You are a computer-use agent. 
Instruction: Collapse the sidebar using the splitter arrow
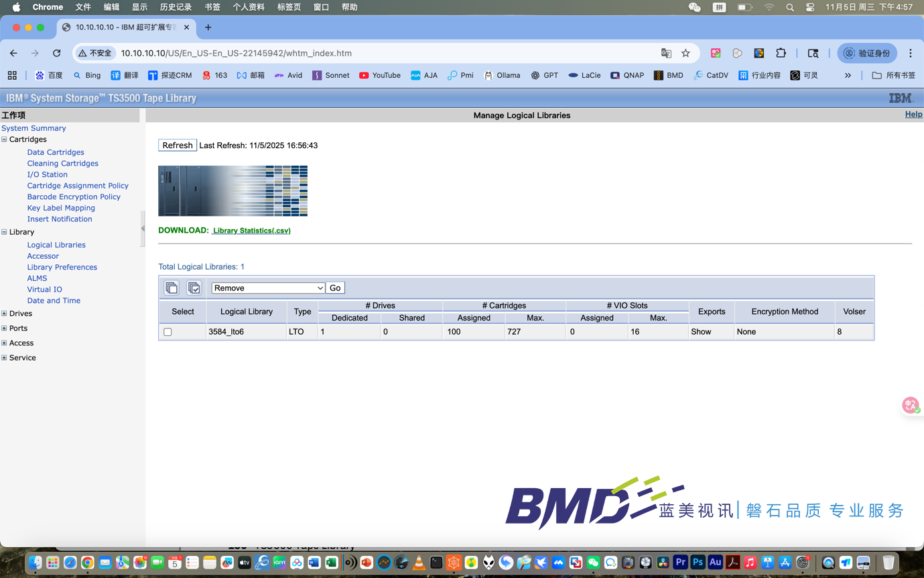[x=143, y=229]
